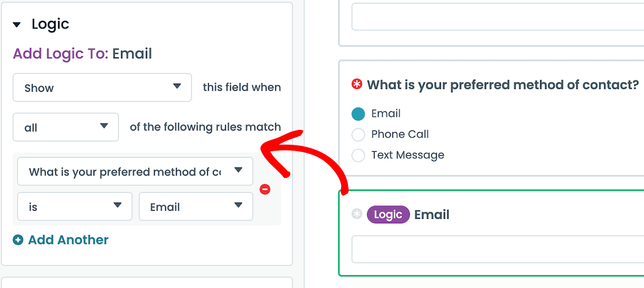Viewport: 644px width, 288px height.
Task: Open the preferred method of contact field dropdown
Action: pos(135,171)
